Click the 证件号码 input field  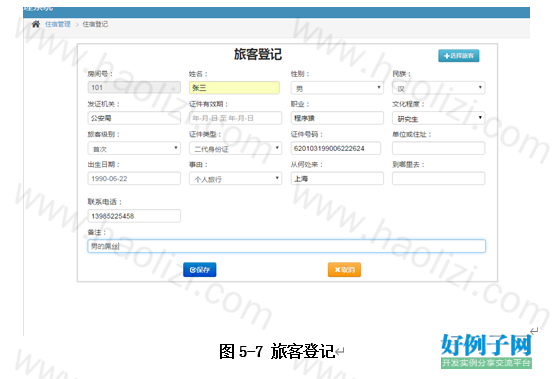336,148
